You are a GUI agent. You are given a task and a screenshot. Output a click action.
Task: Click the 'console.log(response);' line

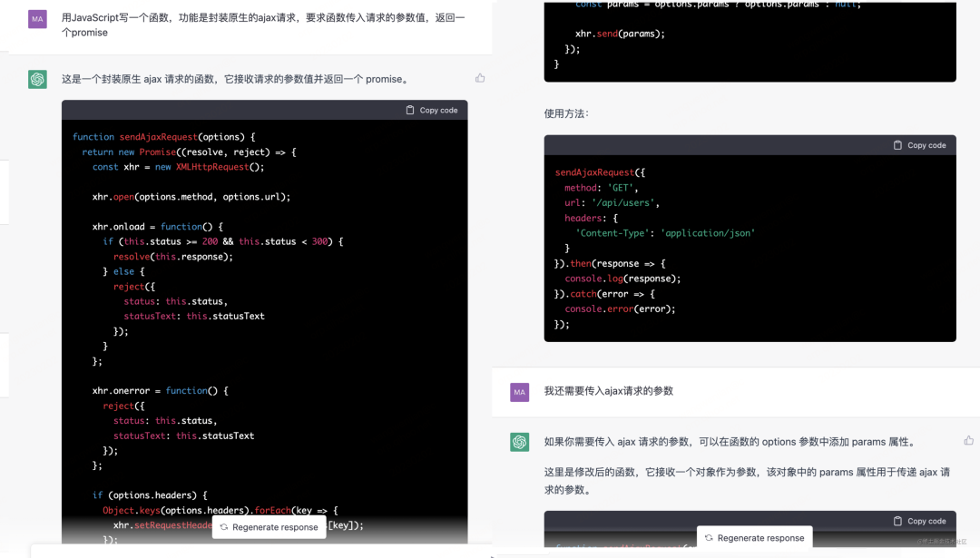click(x=622, y=279)
